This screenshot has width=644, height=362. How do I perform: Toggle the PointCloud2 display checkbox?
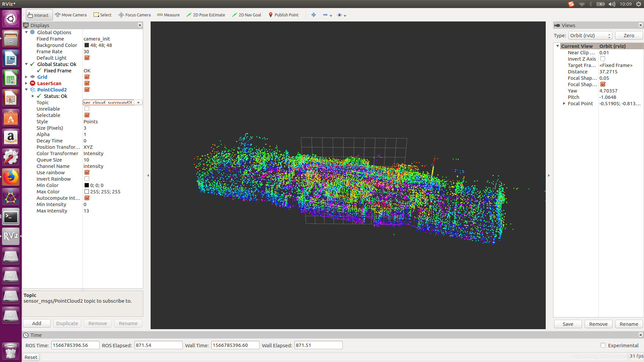(87, 90)
